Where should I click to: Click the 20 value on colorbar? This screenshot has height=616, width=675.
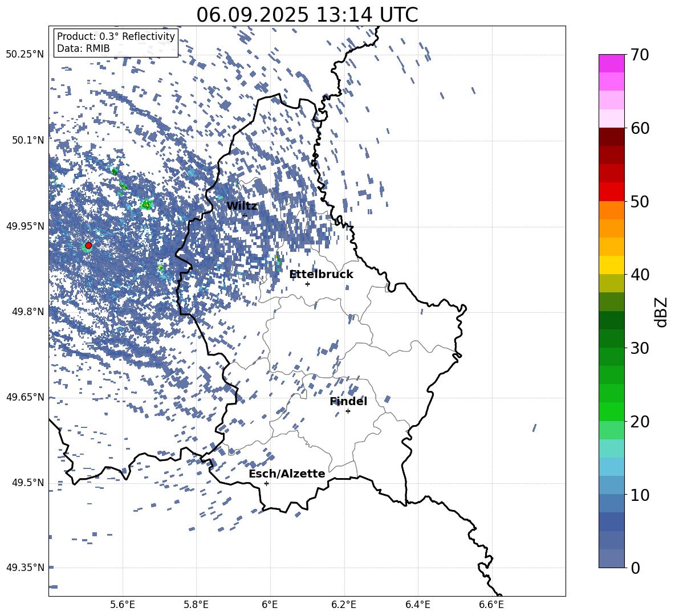click(640, 422)
